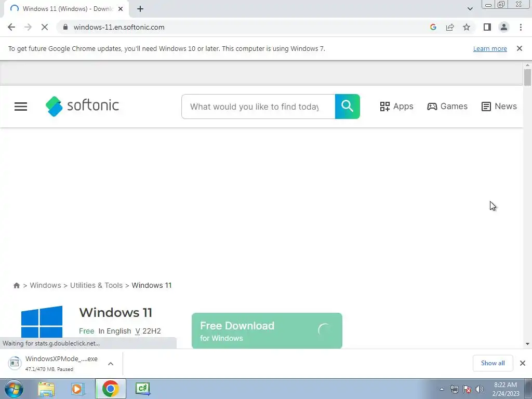Show hidden system tray icons

442,389
